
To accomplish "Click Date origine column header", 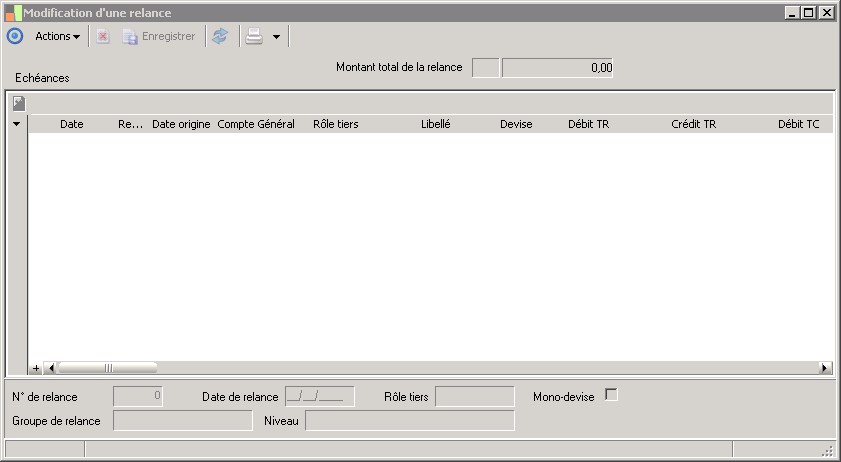I will click(181, 124).
